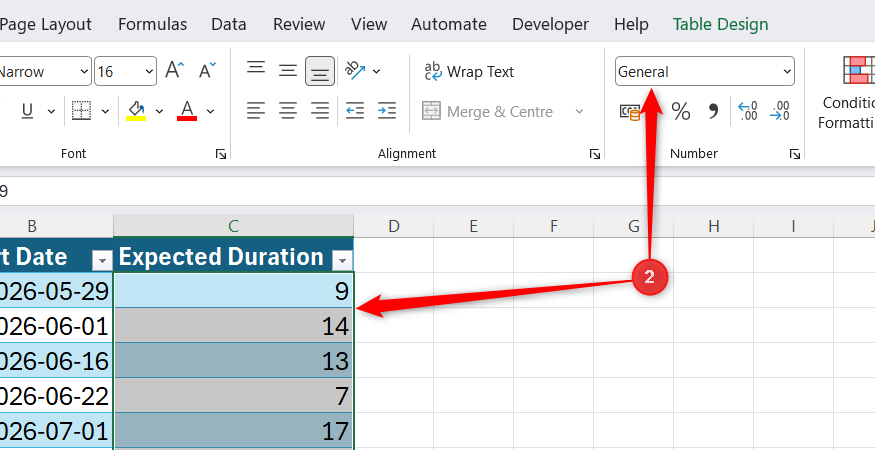Image resolution: width=875 pixels, height=450 pixels.
Task: Open the Developer tab
Action: click(x=550, y=25)
